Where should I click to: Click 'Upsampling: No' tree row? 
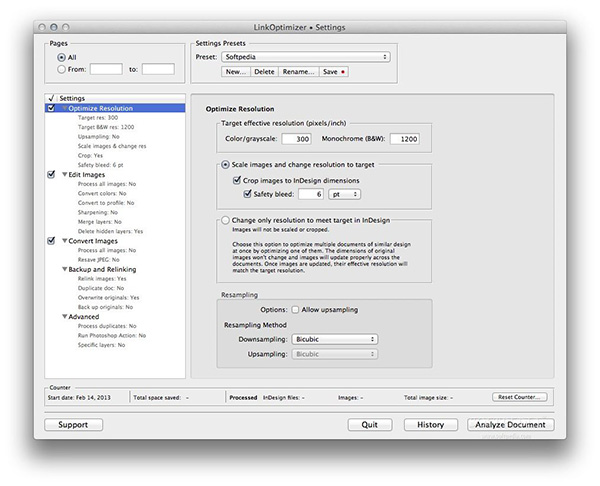(99, 137)
